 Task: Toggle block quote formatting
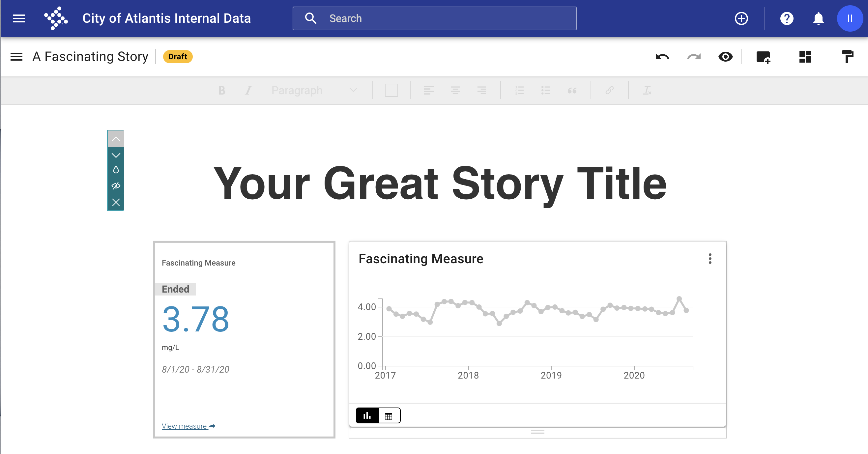[572, 90]
